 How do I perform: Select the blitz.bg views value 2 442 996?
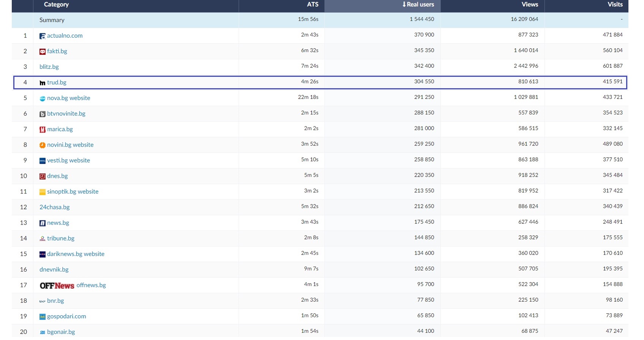point(526,66)
